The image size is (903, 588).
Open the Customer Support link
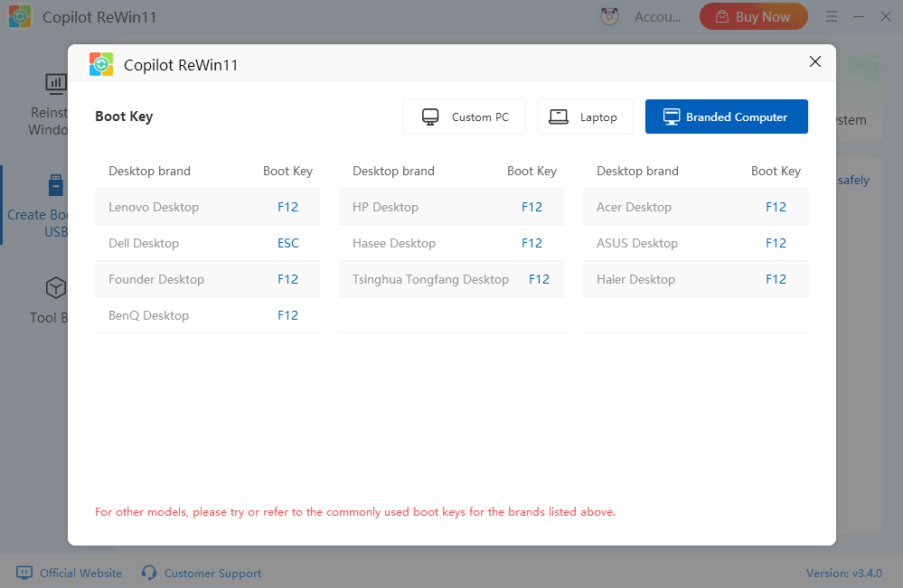(x=212, y=573)
